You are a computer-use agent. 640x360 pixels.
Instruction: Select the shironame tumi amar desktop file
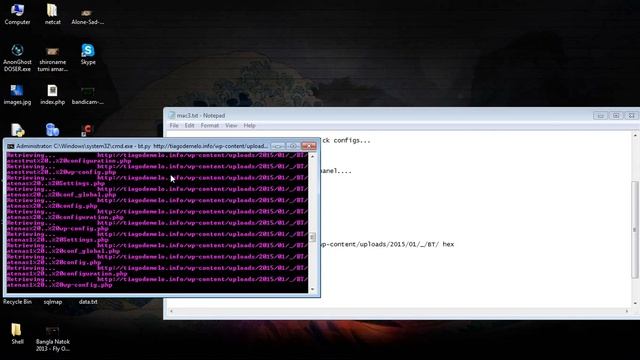(52, 60)
